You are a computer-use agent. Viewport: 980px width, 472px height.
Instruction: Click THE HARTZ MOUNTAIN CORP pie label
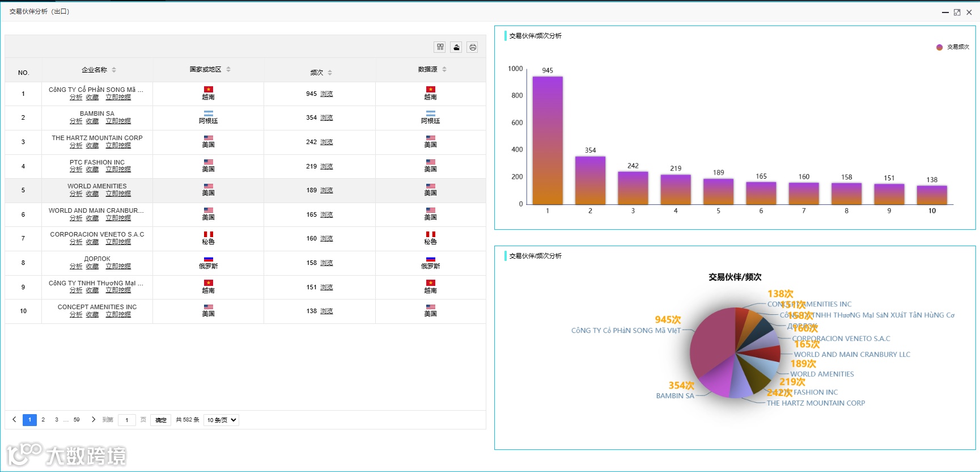coord(816,403)
